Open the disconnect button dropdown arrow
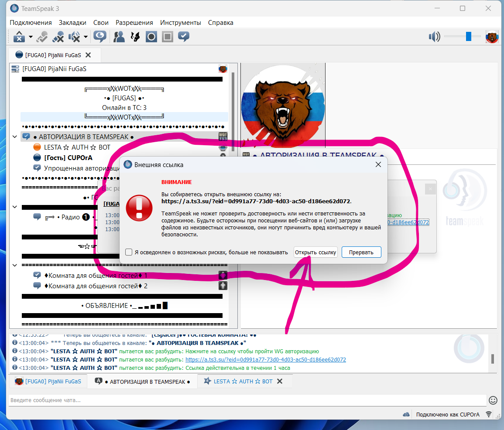This screenshot has height=430, width=504. point(31,37)
